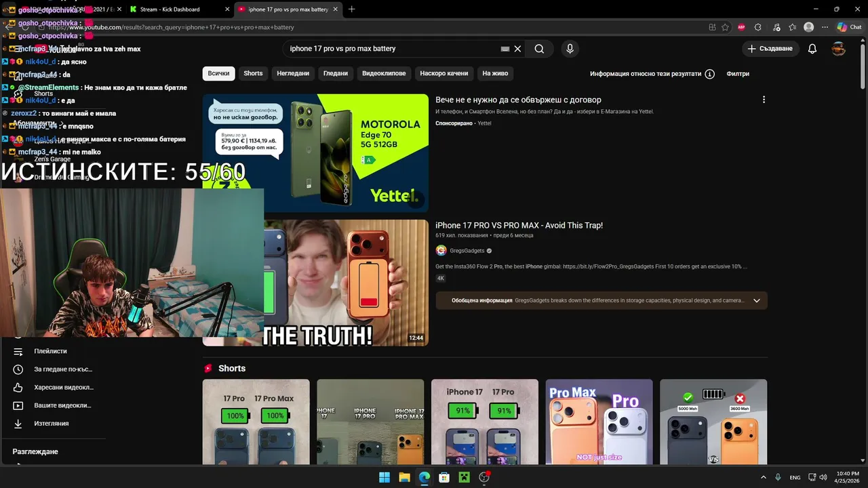
Task: Select the Негледани filter chip
Action: pyautogui.click(x=293, y=73)
